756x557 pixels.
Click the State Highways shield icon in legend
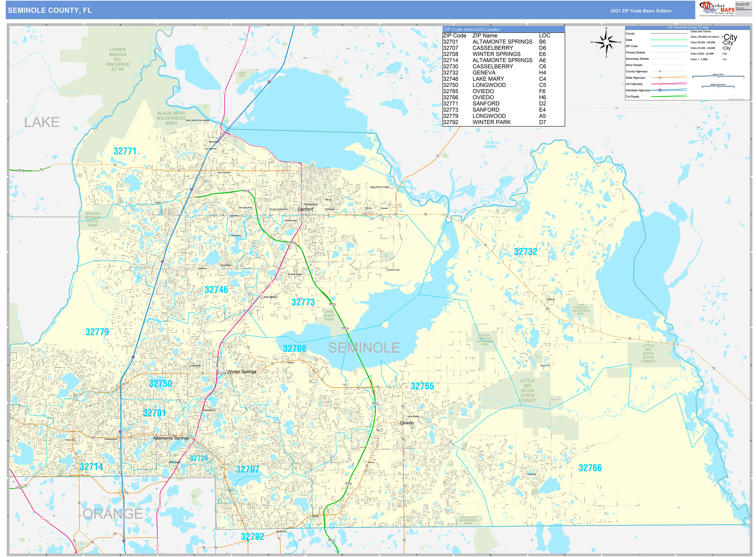pos(660,78)
